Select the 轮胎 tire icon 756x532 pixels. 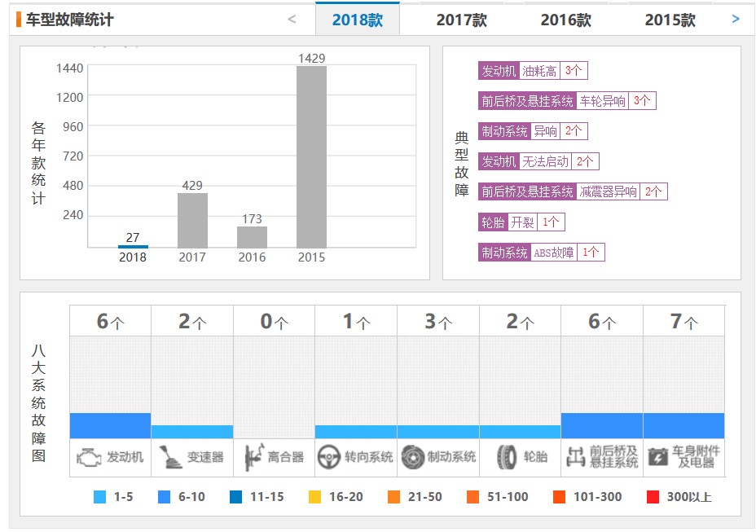(520, 456)
